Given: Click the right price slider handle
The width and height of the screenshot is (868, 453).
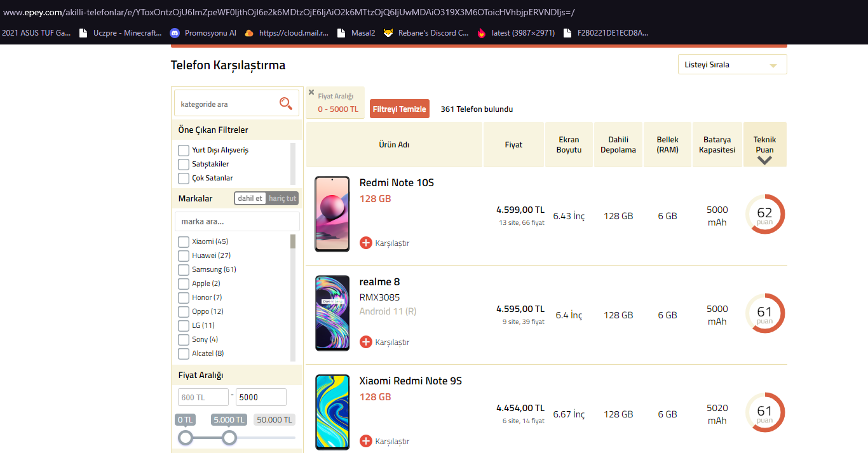Looking at the screenshot, I should pos(229,438).
